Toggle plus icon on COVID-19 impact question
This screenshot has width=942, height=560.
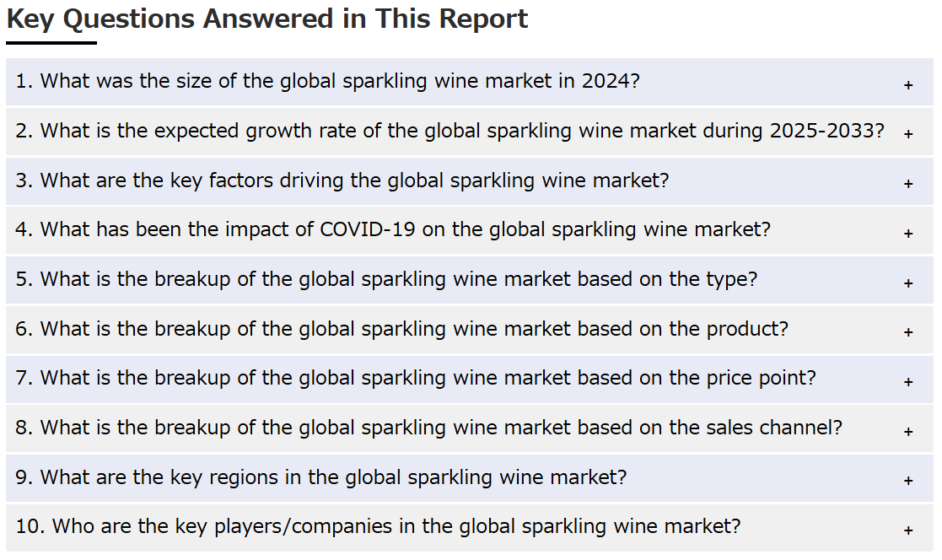tap(907, 233)
